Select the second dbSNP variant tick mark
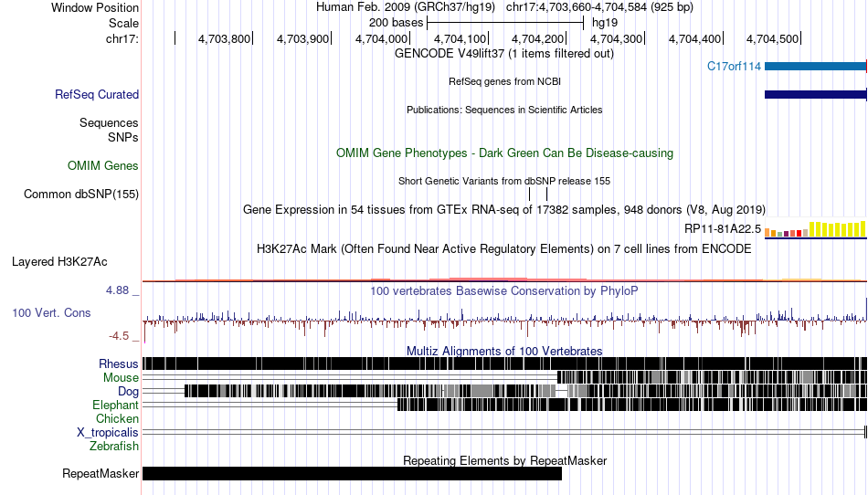Image resolution: width=868 pixels, height=495 pixels. click(x=546, y=195)
